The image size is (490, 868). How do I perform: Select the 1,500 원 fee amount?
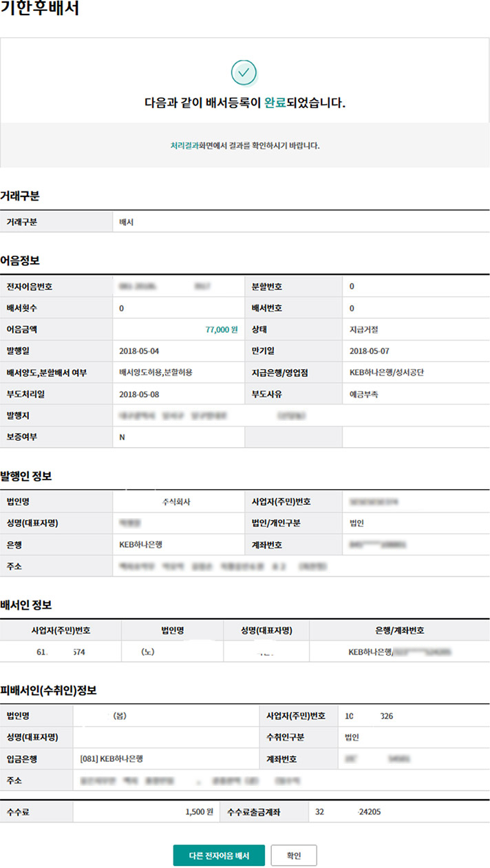[200, 812]
